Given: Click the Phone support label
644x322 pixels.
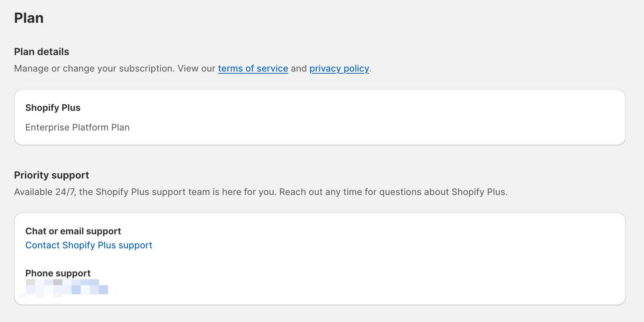Looking at the screenshot, I should click(x=58, y=273).
